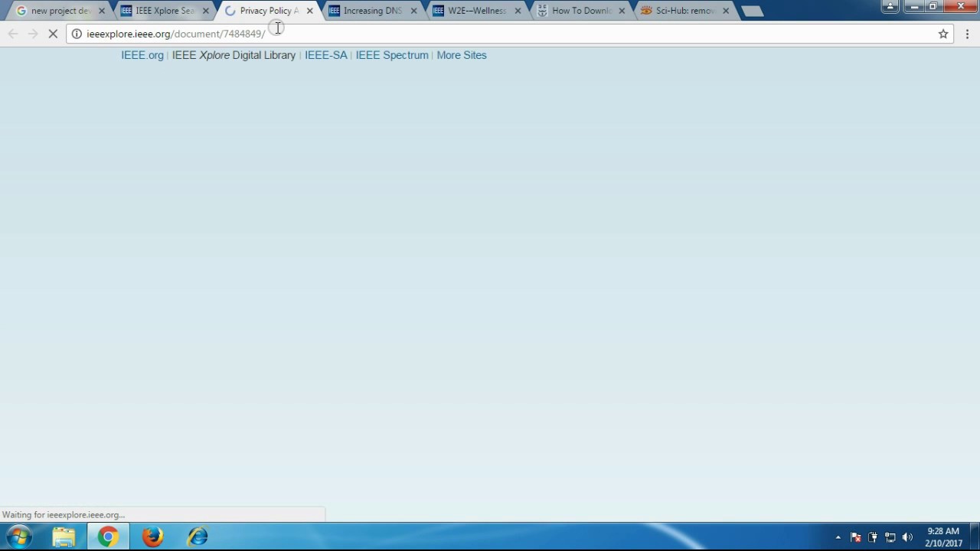Close the 'new project' tab

click(x=102, y=11)
